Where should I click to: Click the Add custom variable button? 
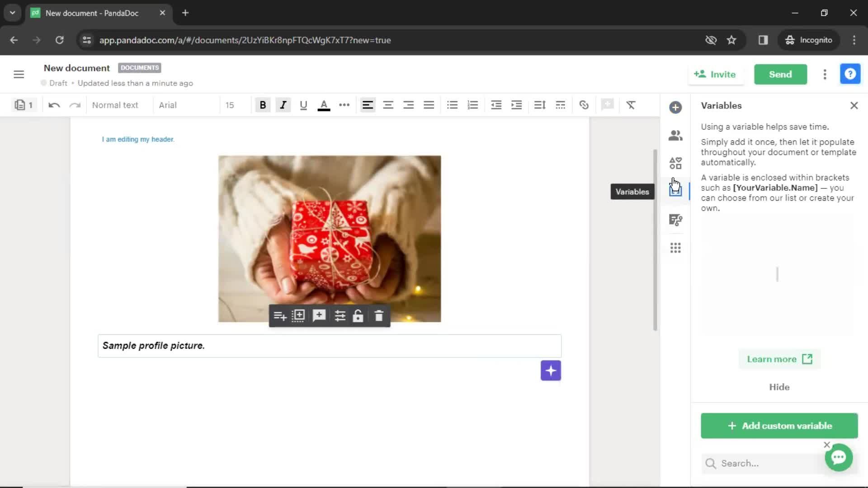(x=780, y=426)
